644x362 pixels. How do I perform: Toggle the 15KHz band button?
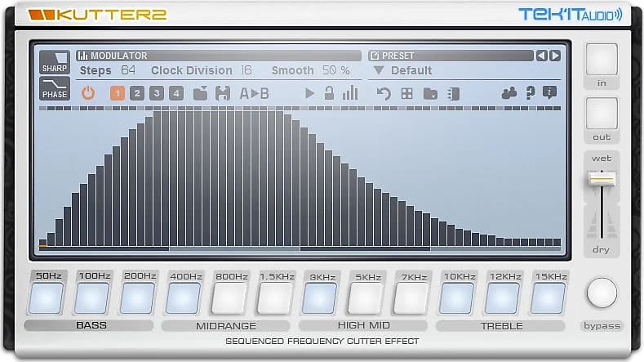549,297
